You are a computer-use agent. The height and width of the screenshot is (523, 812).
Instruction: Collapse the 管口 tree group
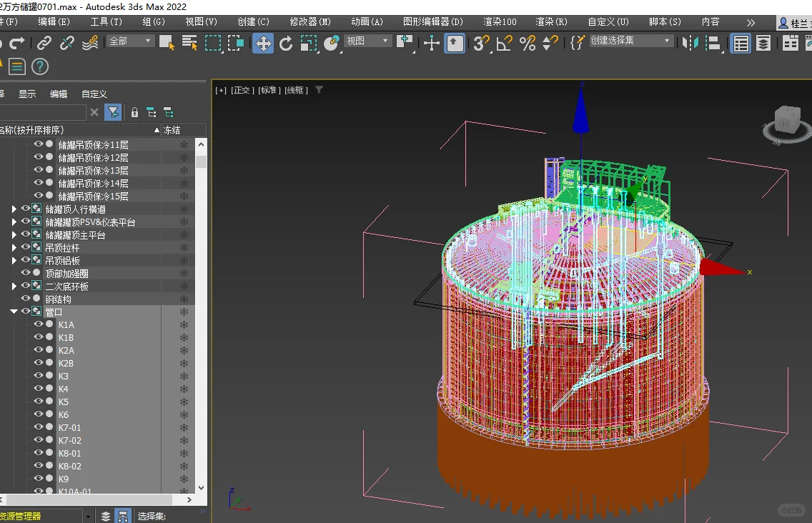[x=14, y=312]
